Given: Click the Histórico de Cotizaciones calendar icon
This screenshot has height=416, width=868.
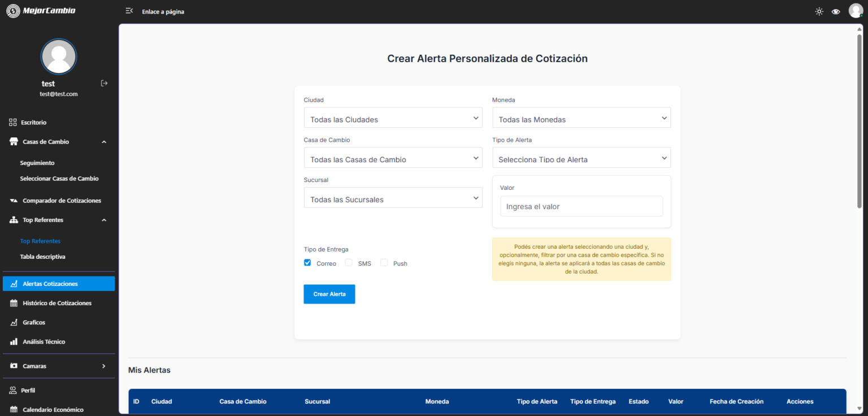Looking at the screenshot, I should click(14, 303).
